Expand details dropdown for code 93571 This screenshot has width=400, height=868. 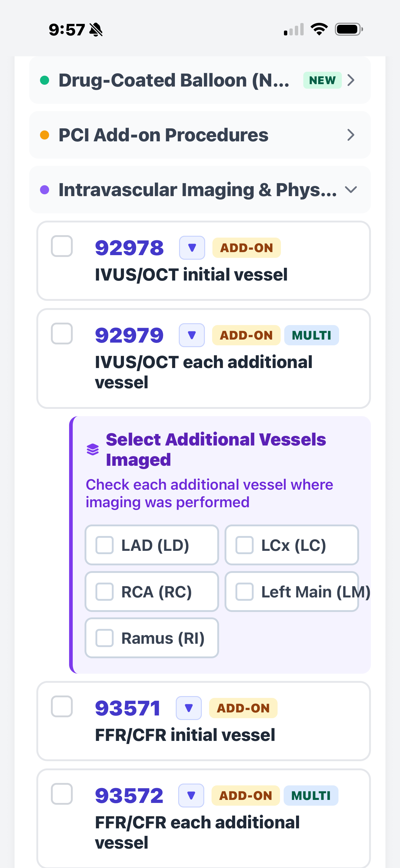pos(188,708)
